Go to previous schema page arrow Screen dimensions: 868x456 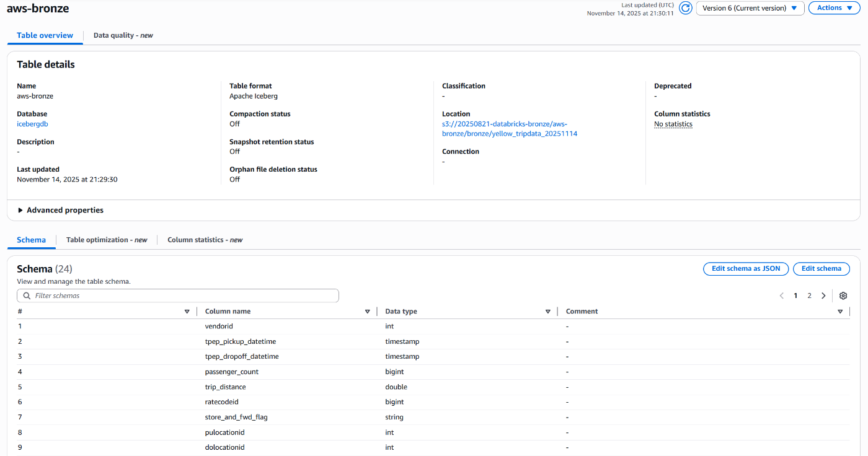tap(782, 296)
